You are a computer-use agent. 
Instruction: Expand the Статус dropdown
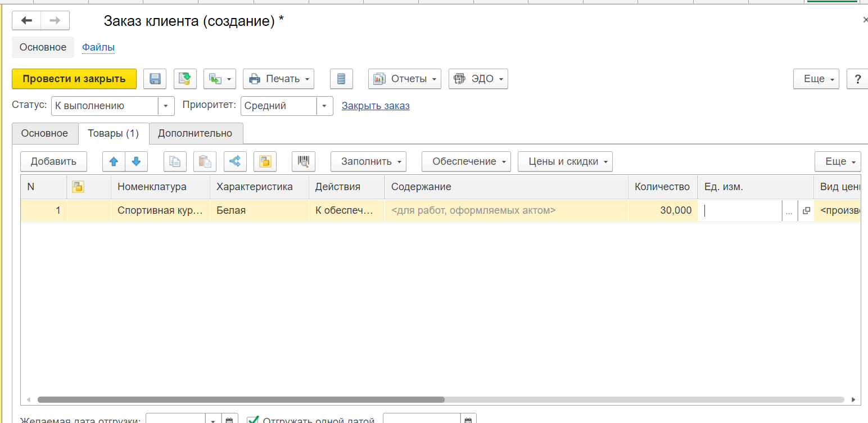166,106
